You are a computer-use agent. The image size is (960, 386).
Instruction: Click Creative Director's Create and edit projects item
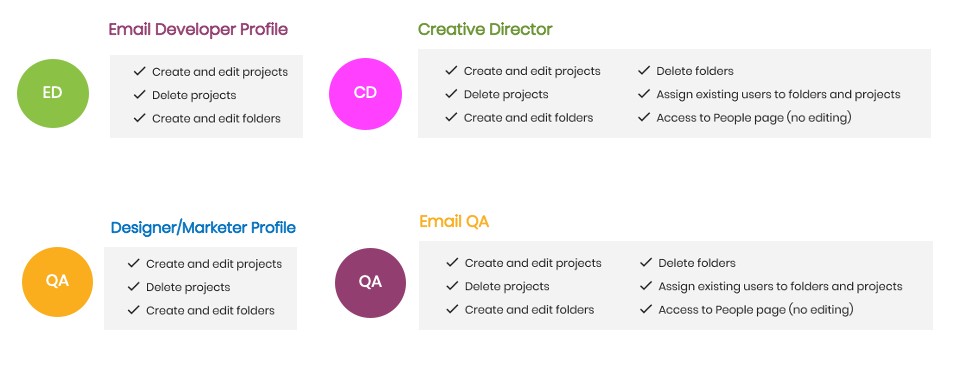(x=532, y=71)
